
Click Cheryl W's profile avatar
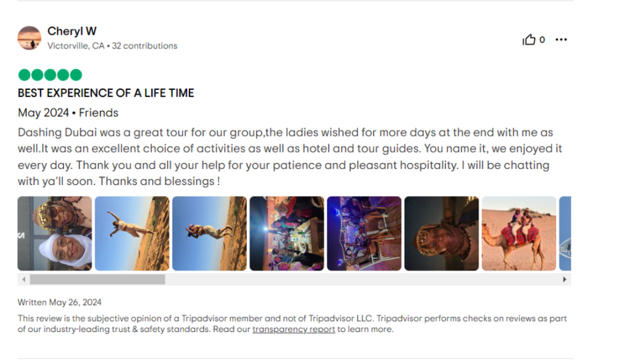tap(30, 38)
